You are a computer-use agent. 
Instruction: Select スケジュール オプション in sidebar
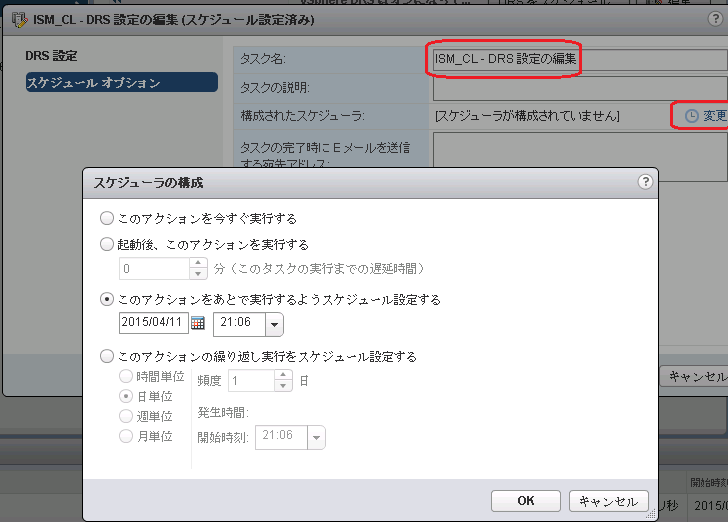click(x=92, y=83)
